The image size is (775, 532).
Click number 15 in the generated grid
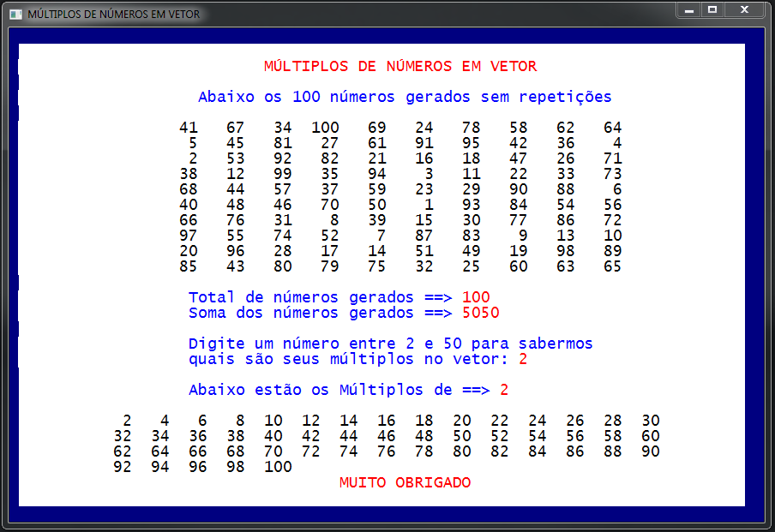(424, 220)
